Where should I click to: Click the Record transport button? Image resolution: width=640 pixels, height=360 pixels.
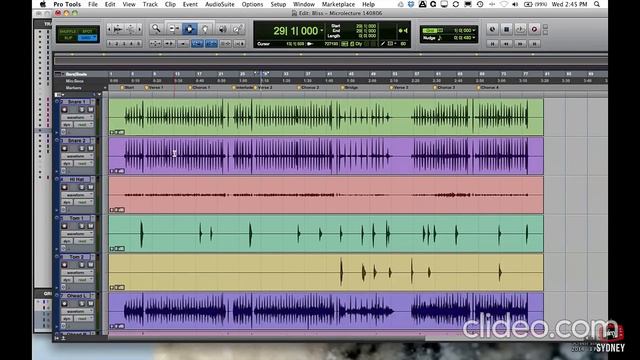pyautogui.click(x=534, y=29)
